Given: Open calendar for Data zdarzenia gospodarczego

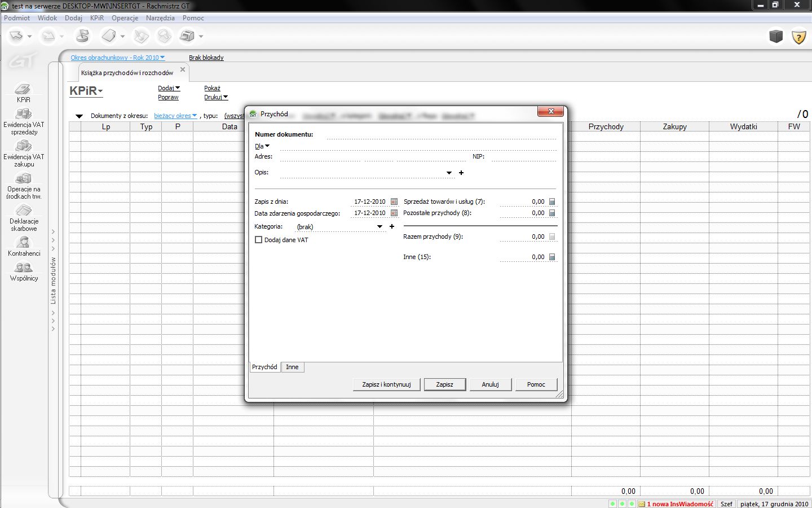Looking at the screenshot, I should [394, 213].
